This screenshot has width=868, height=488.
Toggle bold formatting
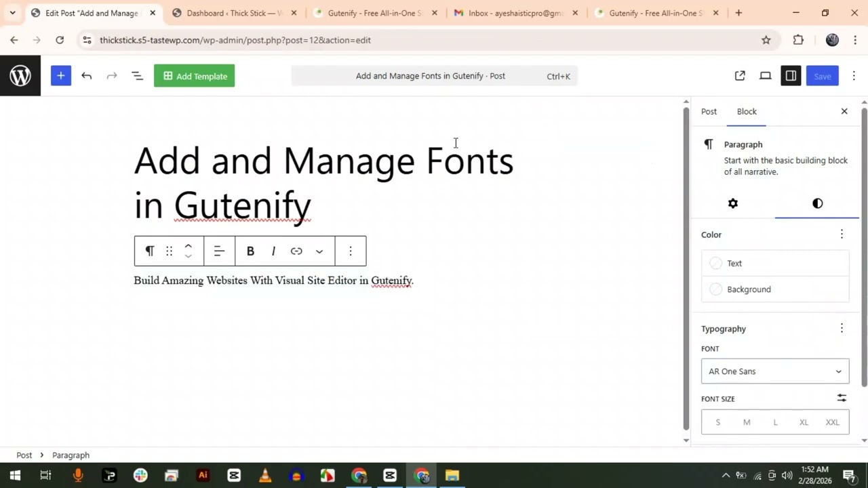(x=250, y=251)
